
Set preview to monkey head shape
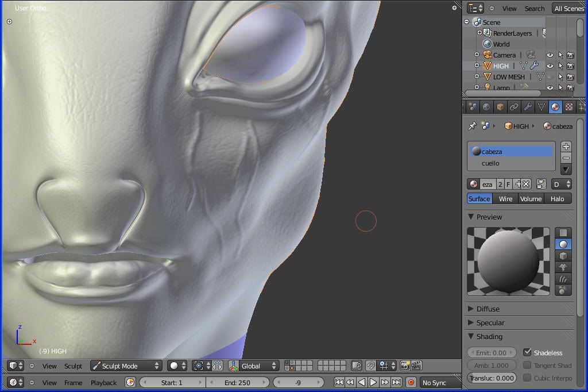563,267
